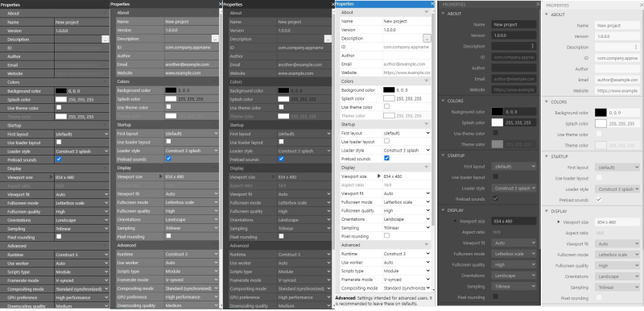
Task: Collapse Colors section triangle in white blue-titled panel
Action: [427, 81]
